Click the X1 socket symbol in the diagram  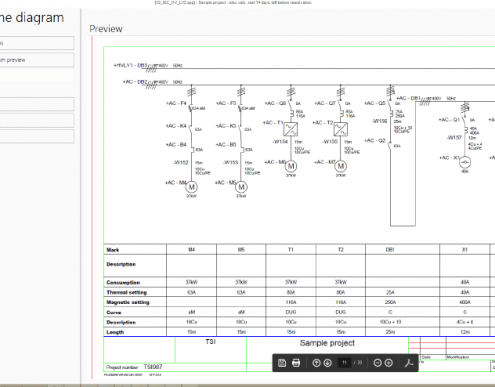click(x=465, y=162)
